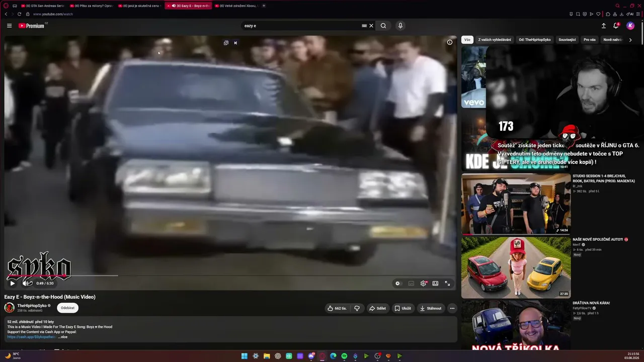The width and height of the screenshot is (644, 362).
Task: Open File Explorer from the taskbar
Action: (x=267, y=356)
